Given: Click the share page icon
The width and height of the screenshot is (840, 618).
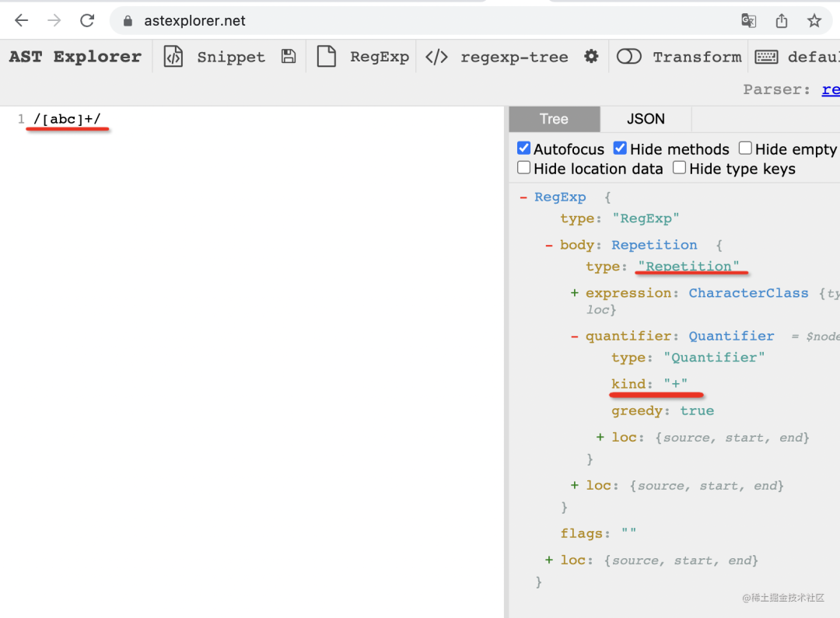Looking at the screenshot, I should (782, 21).
